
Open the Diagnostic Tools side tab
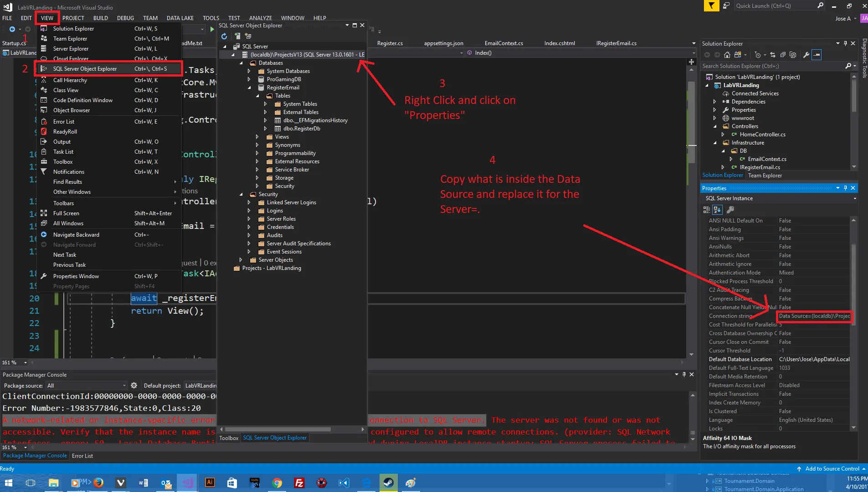pyautogui.click(x=864, y=58)
